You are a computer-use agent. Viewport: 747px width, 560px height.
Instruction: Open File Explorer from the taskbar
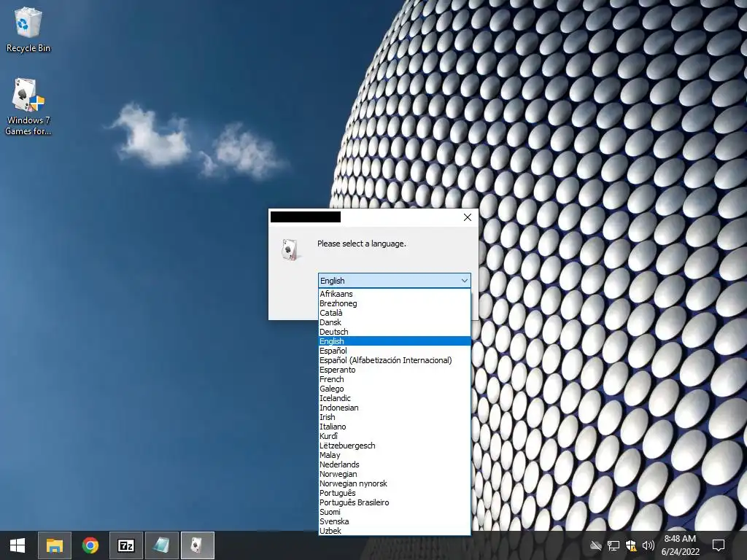pyautogui.click(x=54, y=545)
